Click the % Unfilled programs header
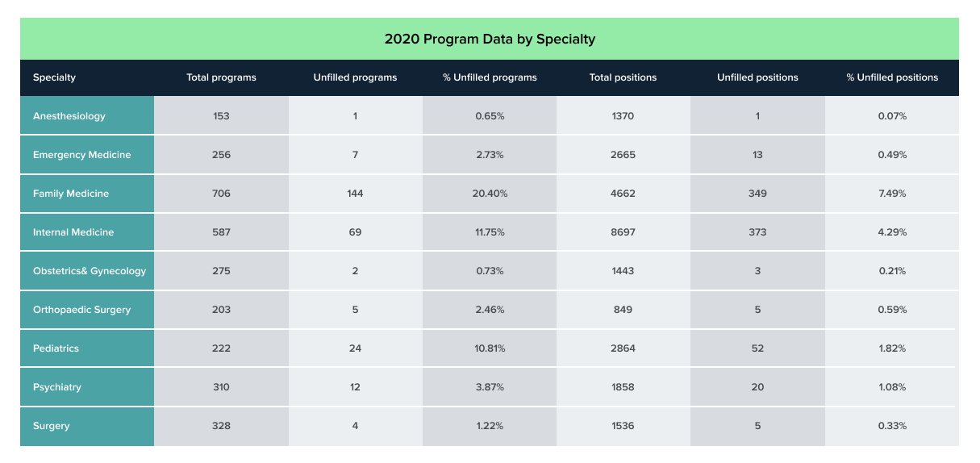The image size is (980, 463). [490, 77]
